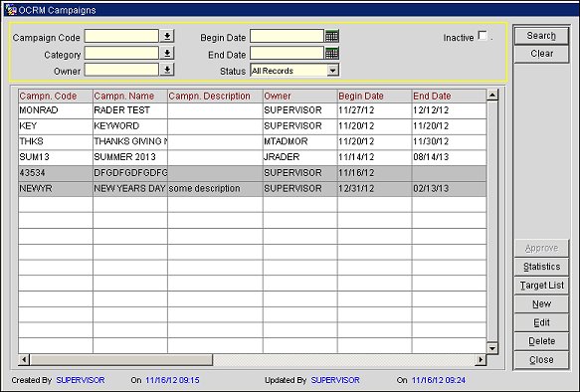Image resolution: width=580 pixels, height=392 pixels.
Task: Click the updated timestamp 11/16/12 09:24
Action: pos(439,380)
